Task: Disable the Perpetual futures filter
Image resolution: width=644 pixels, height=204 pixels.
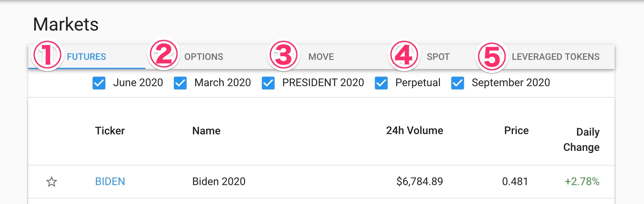Action: (381, 83)
